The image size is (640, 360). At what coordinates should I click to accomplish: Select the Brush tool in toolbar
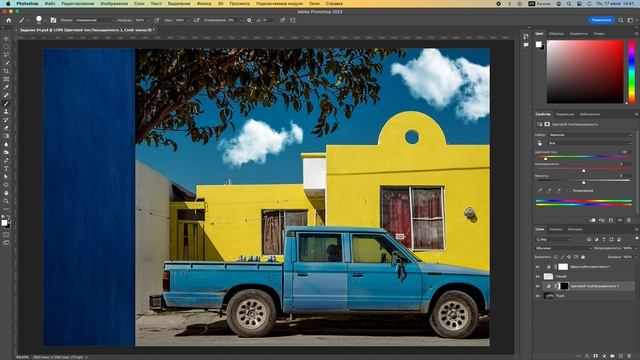[x=6, y=103]
